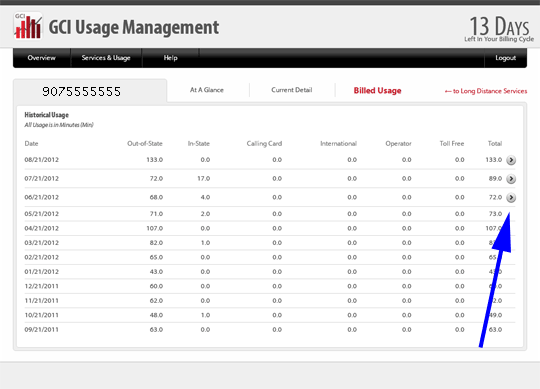Select the Billed Usage tab

pyautogui.click(x=377, y=91)
